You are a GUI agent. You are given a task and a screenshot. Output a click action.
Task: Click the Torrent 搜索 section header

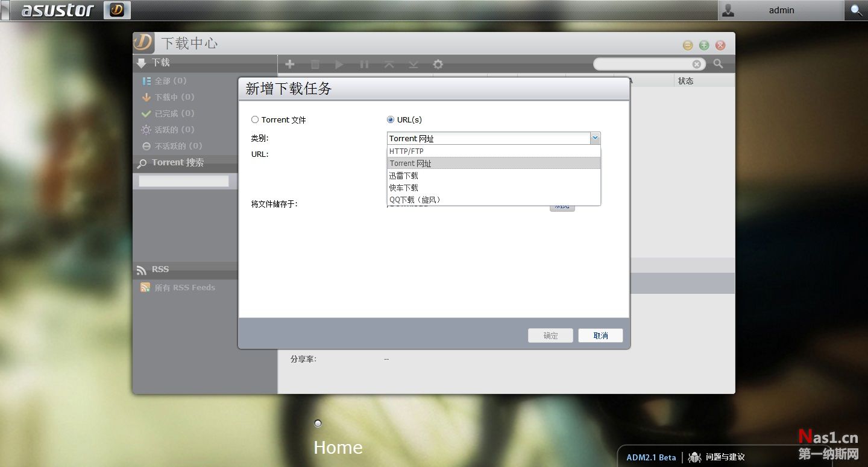tap(185, 163)
